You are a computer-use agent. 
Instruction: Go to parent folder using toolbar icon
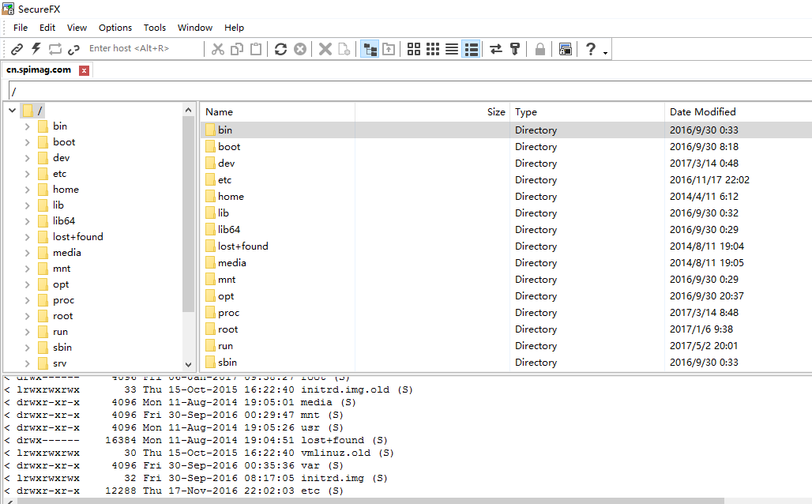389,49
